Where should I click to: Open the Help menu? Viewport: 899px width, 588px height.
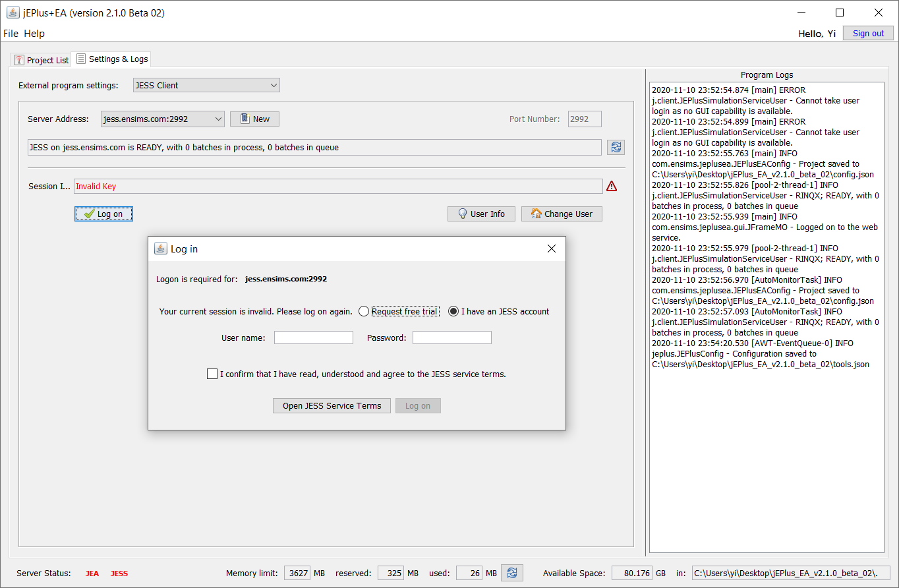34,33
